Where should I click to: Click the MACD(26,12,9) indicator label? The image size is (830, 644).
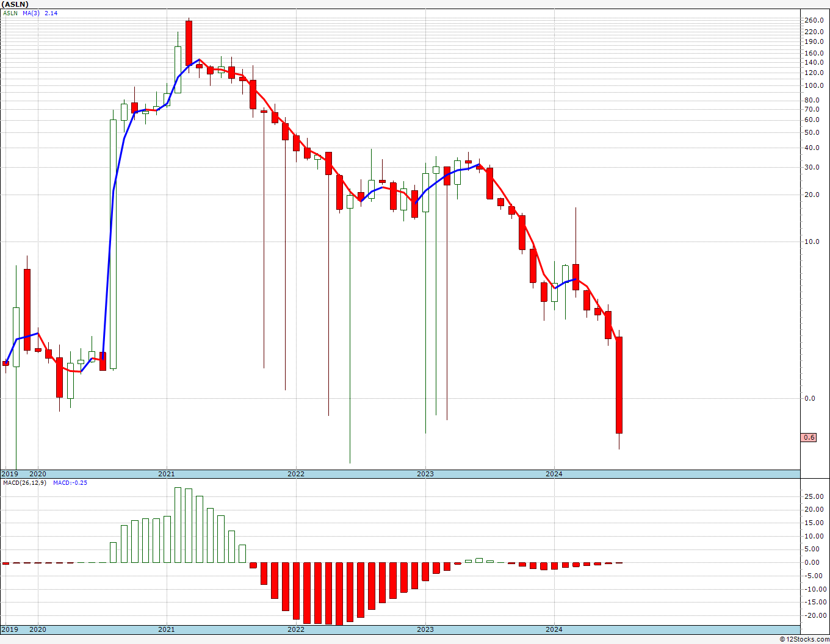(23, 482)
